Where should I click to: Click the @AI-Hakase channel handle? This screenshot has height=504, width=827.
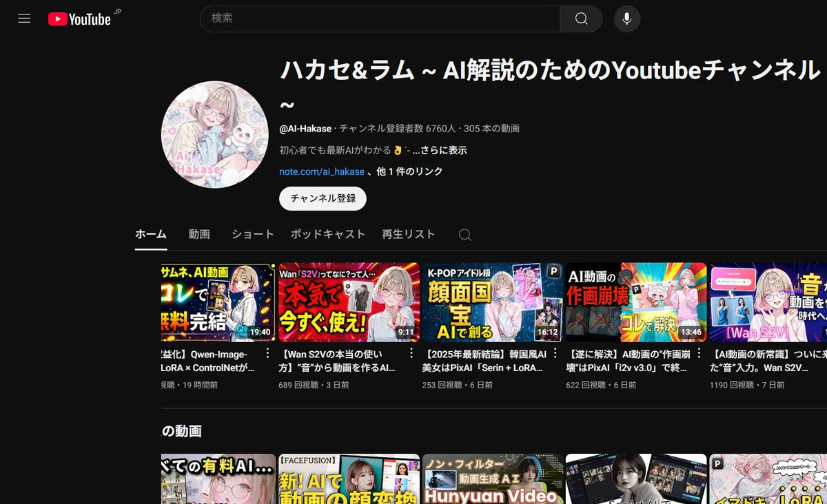(305, 129)
